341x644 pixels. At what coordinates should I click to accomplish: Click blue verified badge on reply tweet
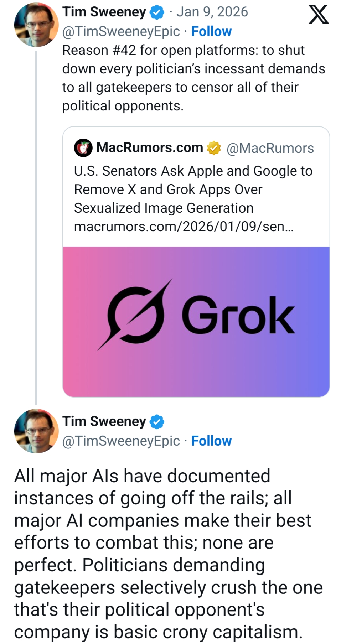click(x=157, y=422)
